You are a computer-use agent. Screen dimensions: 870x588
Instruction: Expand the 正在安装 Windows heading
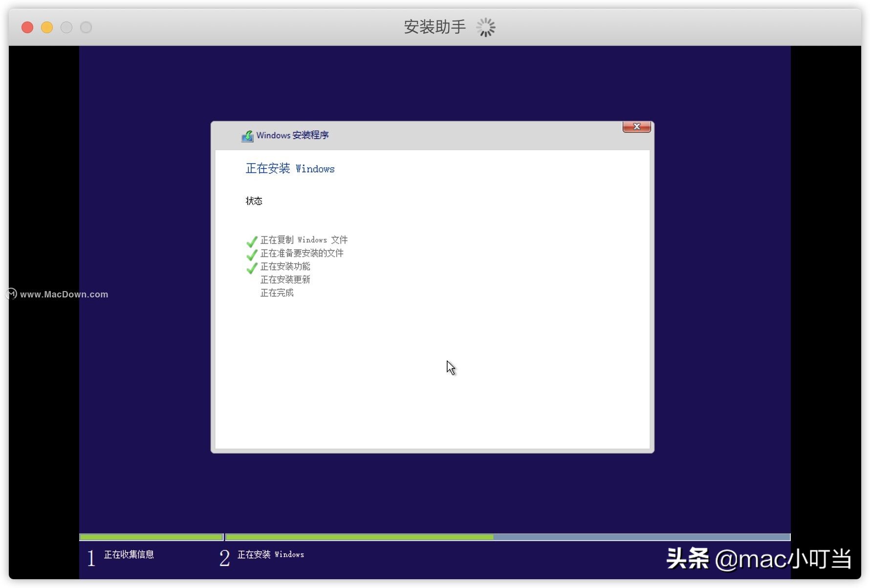point(290,168)
